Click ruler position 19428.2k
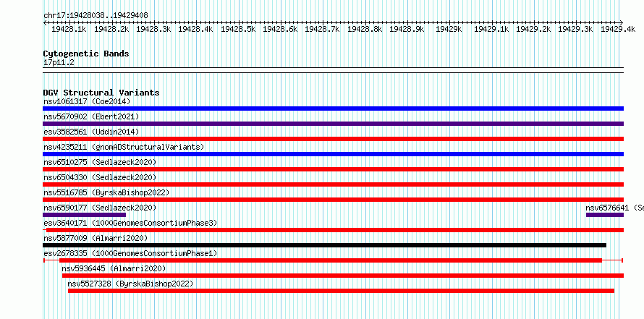 pyautogui.click(x=111, y=29)
